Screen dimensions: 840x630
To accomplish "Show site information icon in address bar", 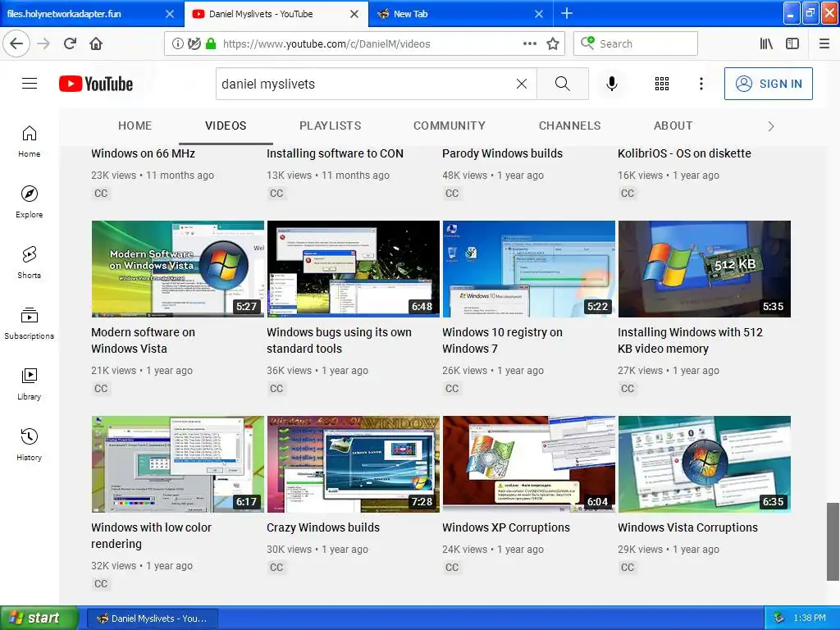I will 177,44.
